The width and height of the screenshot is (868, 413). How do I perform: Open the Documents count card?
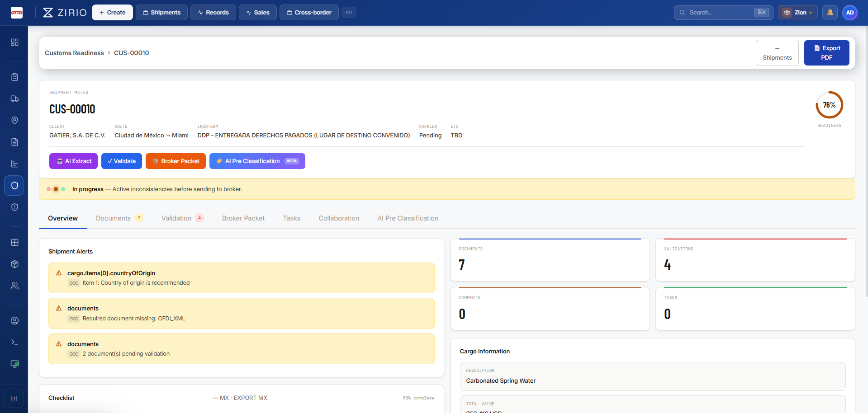click(550, 260)
